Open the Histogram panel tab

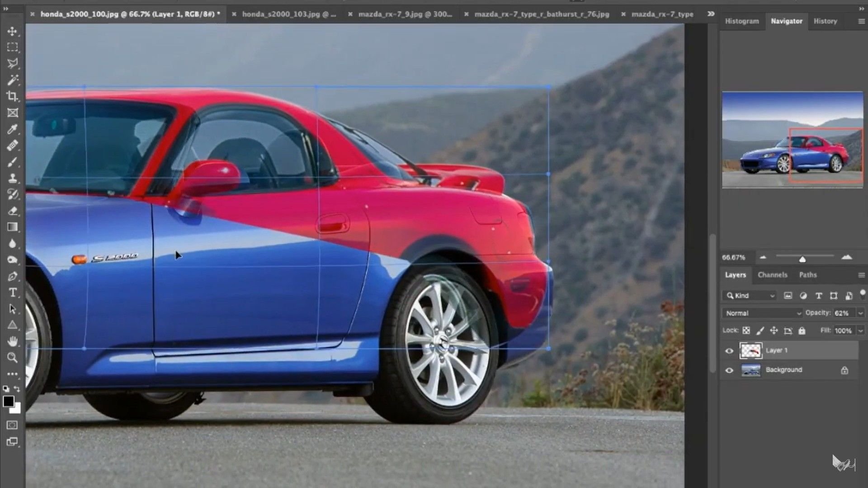741,21
